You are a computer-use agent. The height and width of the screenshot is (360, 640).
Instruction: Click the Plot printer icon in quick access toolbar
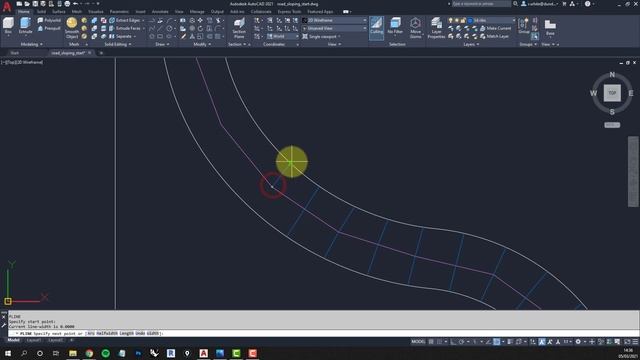point(67,4)
